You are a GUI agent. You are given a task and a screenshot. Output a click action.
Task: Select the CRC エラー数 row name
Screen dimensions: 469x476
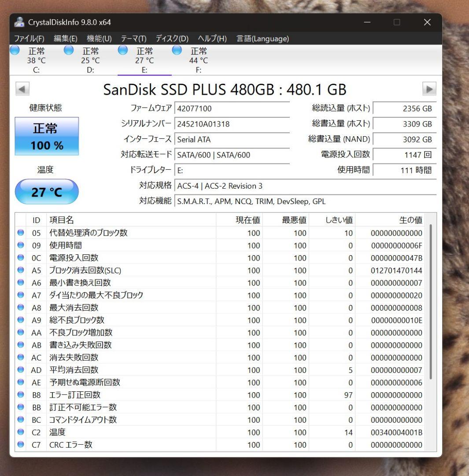click(x=71, y=445)
